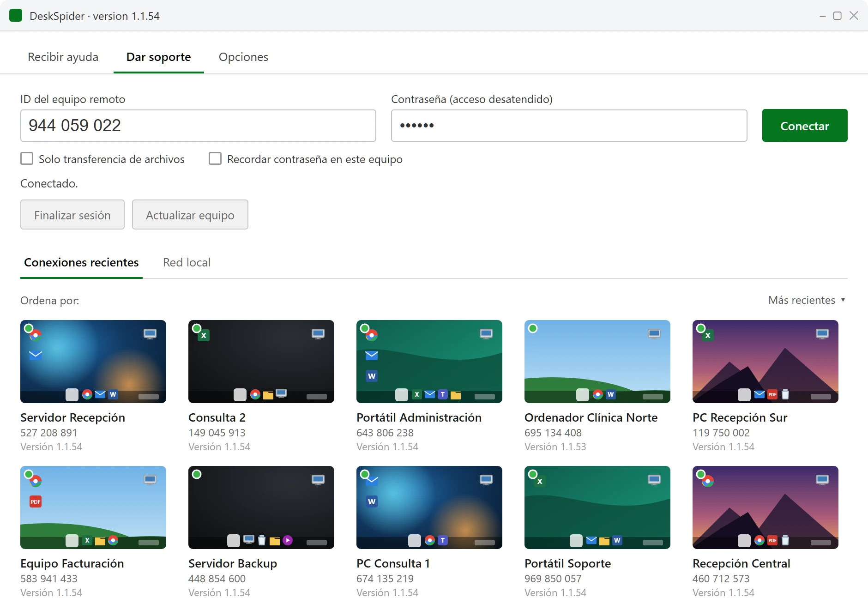
Task: Click the green Conectar button
Action: (805, 126)
